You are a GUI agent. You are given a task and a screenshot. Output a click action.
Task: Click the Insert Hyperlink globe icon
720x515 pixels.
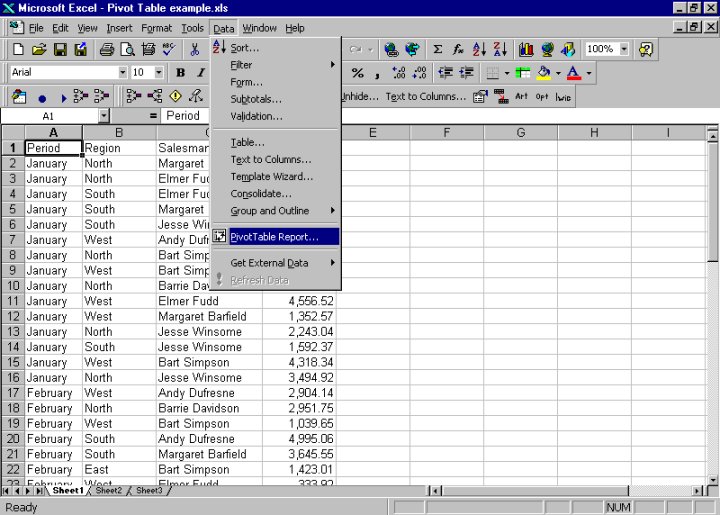click(391, 49)
